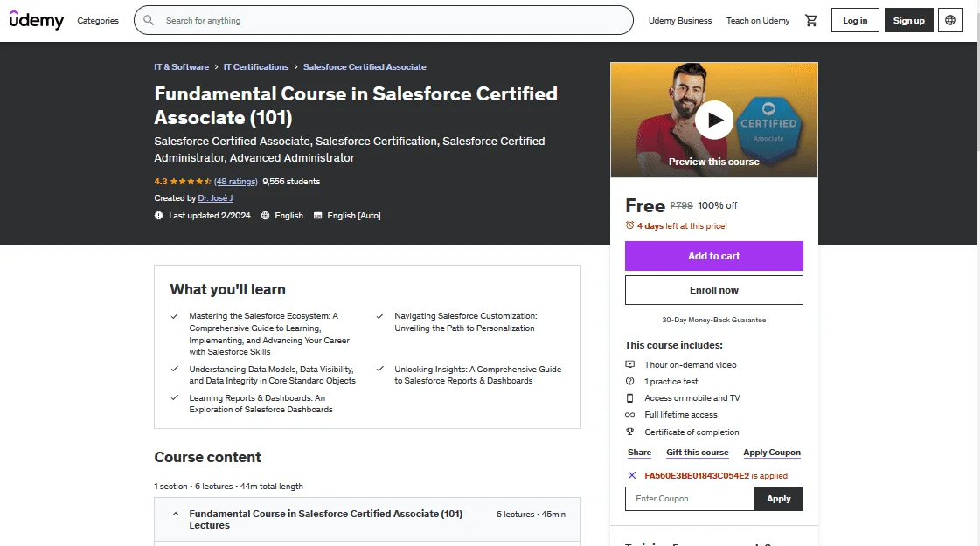
Task: Click the '6 lectures • 45min' label
Action: click(x=531, y=515)
